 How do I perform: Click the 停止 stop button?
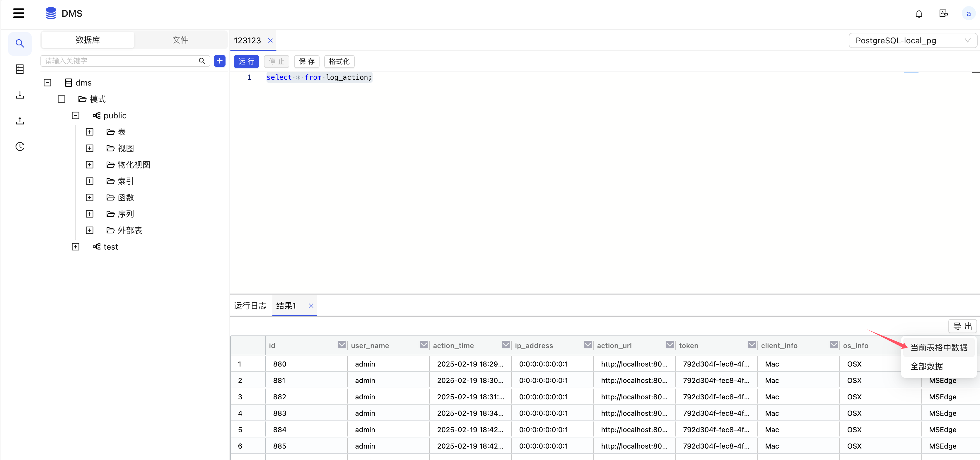tap(276, 61)
